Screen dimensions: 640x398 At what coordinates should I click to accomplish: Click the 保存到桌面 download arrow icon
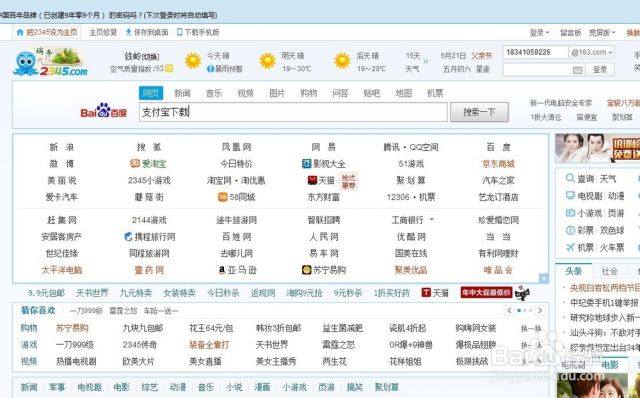(x=129, y=32)
